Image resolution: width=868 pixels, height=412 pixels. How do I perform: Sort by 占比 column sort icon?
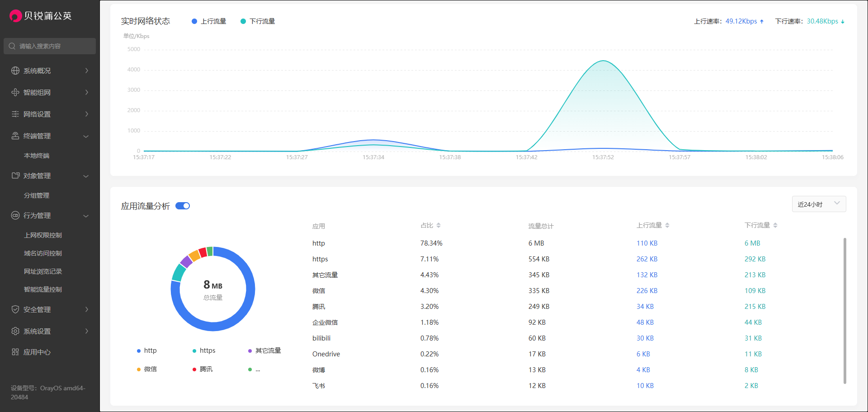coord(439,225)
